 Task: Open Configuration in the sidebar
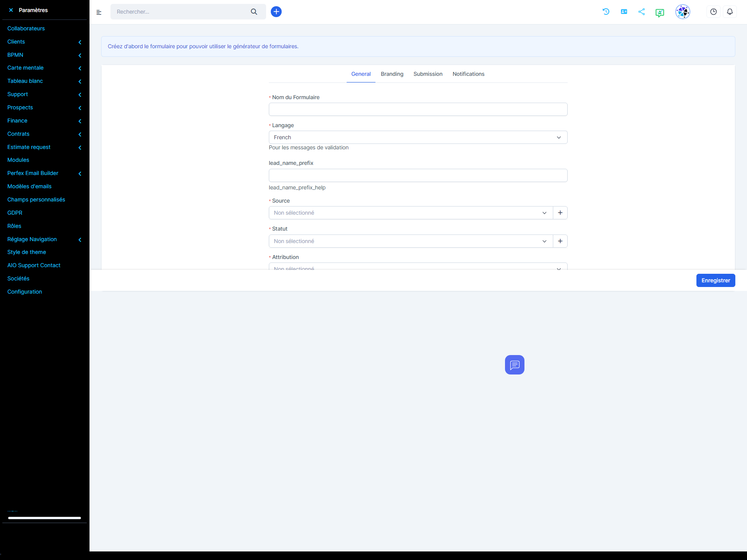click(25, 292)
